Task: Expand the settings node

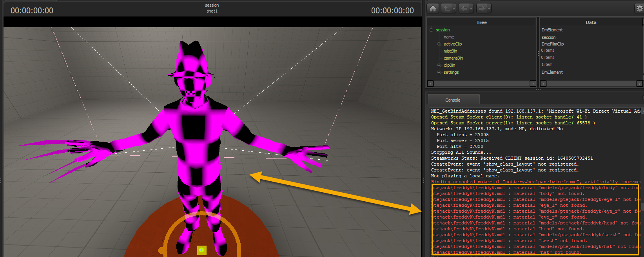Action: point(439,72)
